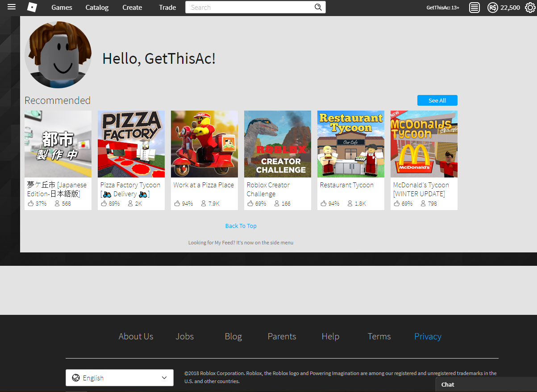537x392 pixels.
Task: Click thumbs-up icon on Roblox Creator Challenge
Action: tap(250, 203)
